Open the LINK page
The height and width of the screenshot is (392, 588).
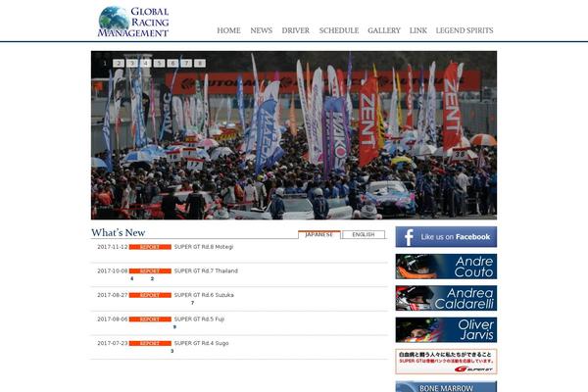tap(418, 30)
